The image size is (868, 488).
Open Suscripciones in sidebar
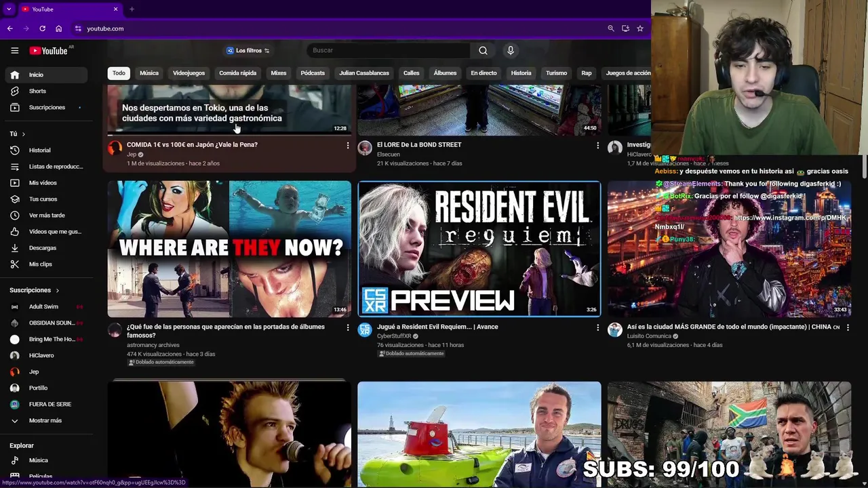point(45,107)
